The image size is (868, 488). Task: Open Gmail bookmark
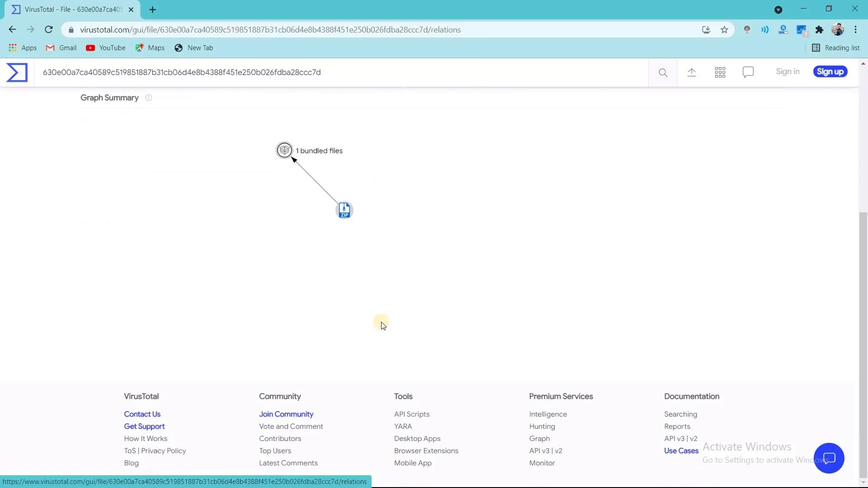[x=61, y=48]
